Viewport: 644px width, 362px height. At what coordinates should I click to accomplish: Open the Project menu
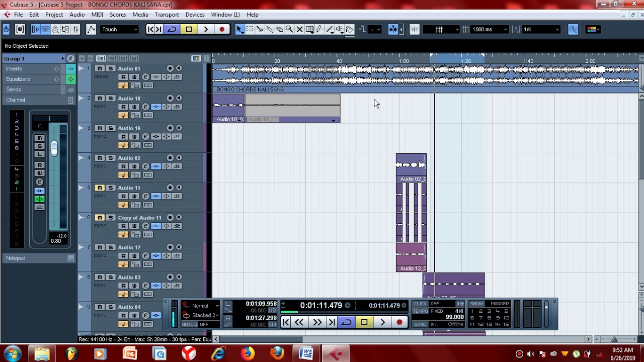click(54, 15)
